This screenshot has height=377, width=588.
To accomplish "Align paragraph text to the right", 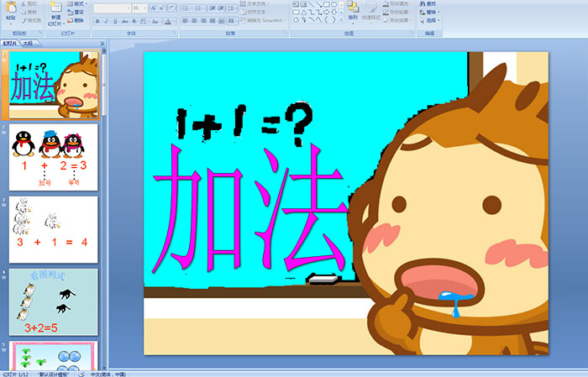I will click(203, 21).
